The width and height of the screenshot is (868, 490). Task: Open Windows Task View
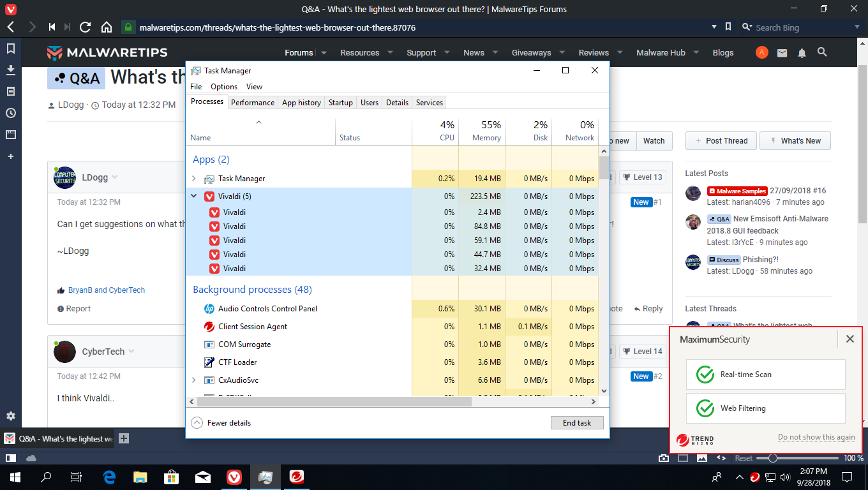click(77, 477)
